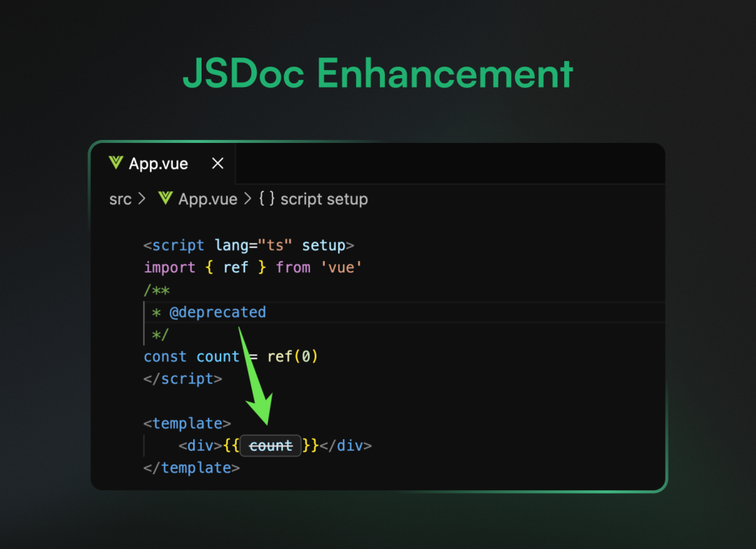The height and width of the screenshot is (549, 756).
Task: Click the const count variable declaration
Action: [197, 356]
